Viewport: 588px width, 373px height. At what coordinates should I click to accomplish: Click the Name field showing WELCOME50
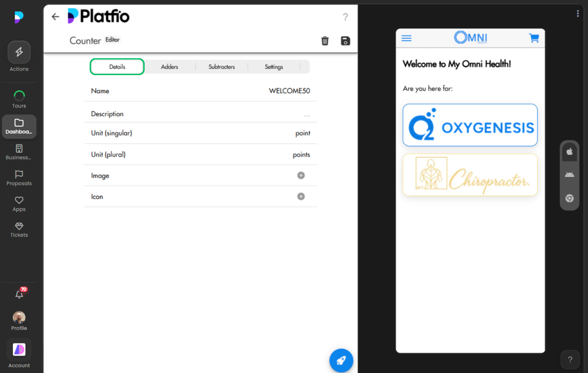click(288, 90)
